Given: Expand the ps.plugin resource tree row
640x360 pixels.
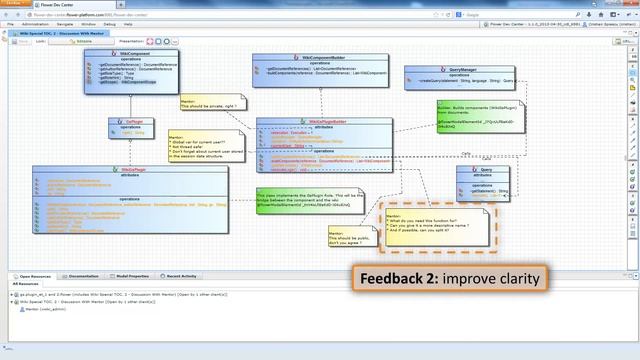Looking at the screenshot, I should click(x=12, y=294).
